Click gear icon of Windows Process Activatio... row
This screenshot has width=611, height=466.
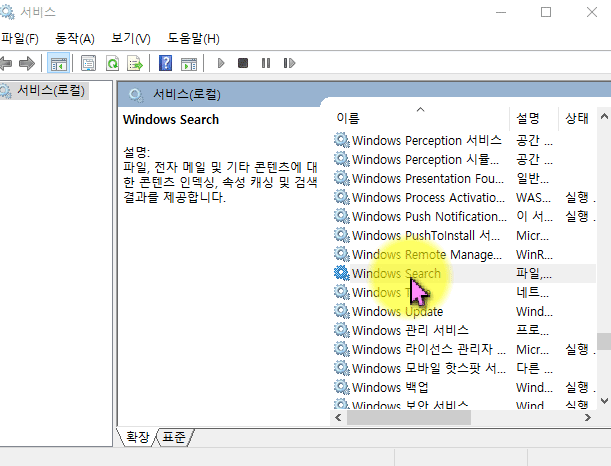[342, 197]
